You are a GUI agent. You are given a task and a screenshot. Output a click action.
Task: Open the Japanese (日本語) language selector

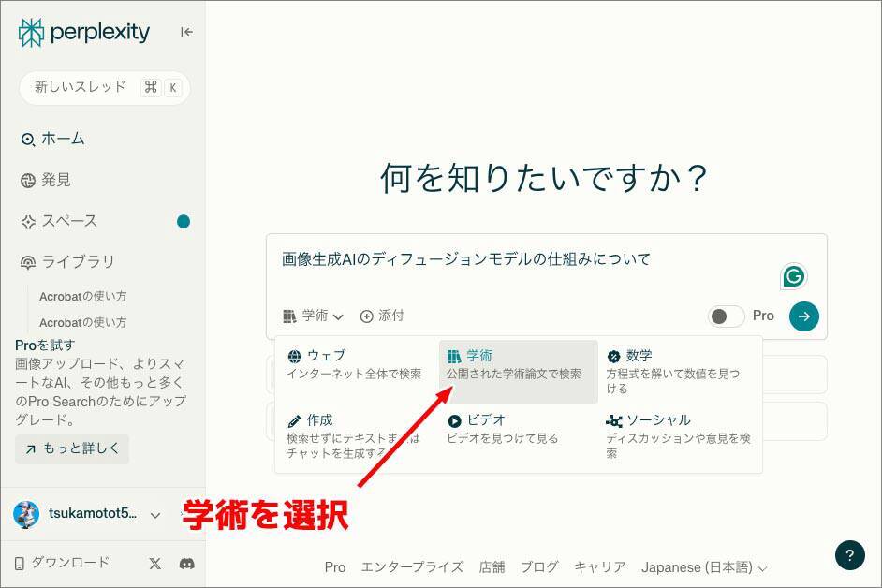tap(703, 567)
